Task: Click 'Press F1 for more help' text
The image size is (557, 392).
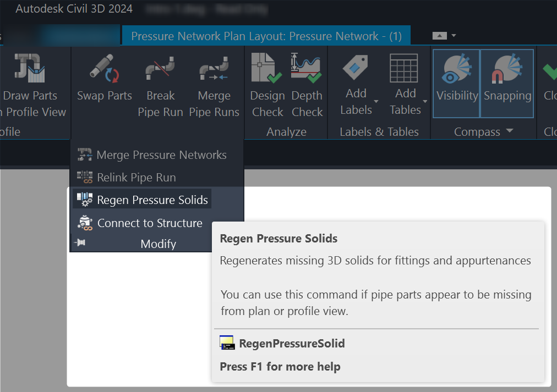Action: point(280,367)
